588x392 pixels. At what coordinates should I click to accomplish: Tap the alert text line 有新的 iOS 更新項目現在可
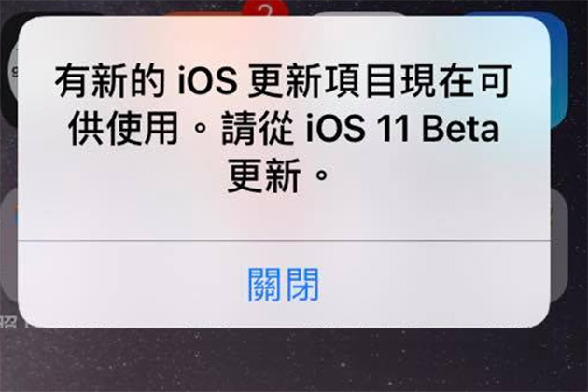[x=283, y=80]
